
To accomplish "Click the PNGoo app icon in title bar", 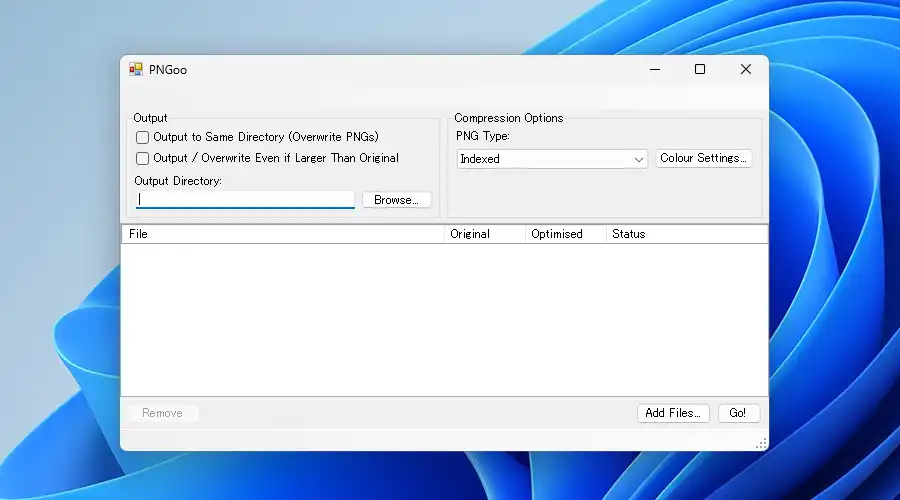I will click(135, 69).
